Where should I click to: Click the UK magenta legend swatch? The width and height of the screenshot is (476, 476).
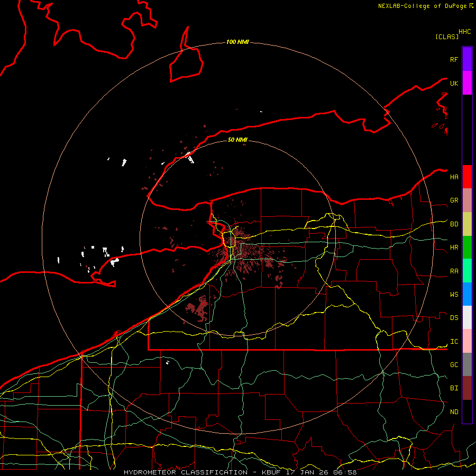467,83
